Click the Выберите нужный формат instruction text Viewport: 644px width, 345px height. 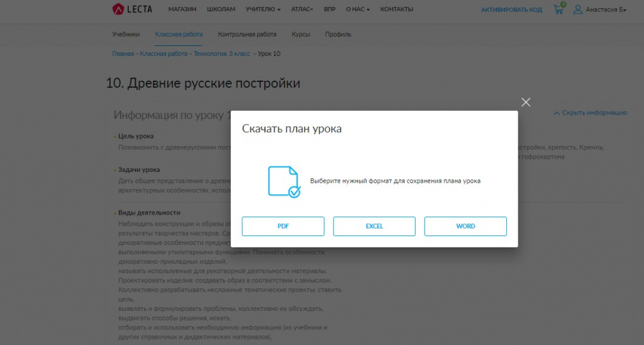tap(395, 181)
